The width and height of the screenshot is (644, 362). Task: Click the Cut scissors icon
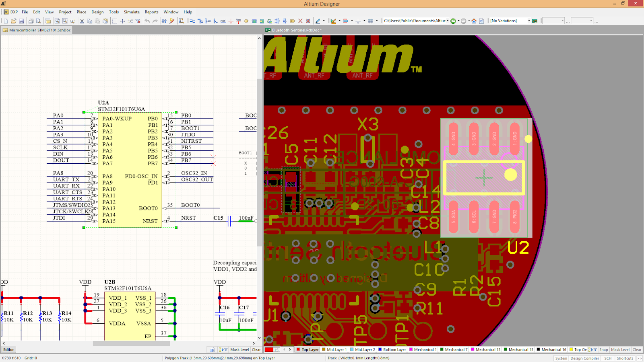[82, 21]
